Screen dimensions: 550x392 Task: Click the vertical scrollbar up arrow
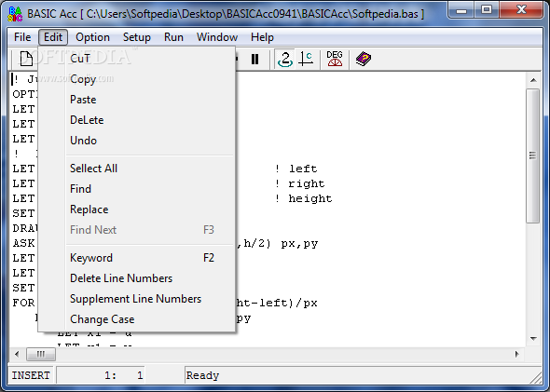tap(533, 80)
